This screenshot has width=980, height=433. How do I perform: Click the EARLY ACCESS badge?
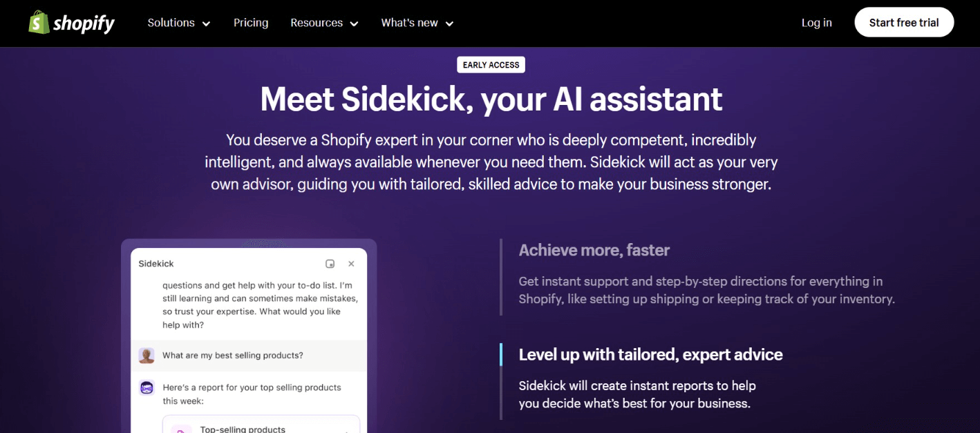coord(491,65)
